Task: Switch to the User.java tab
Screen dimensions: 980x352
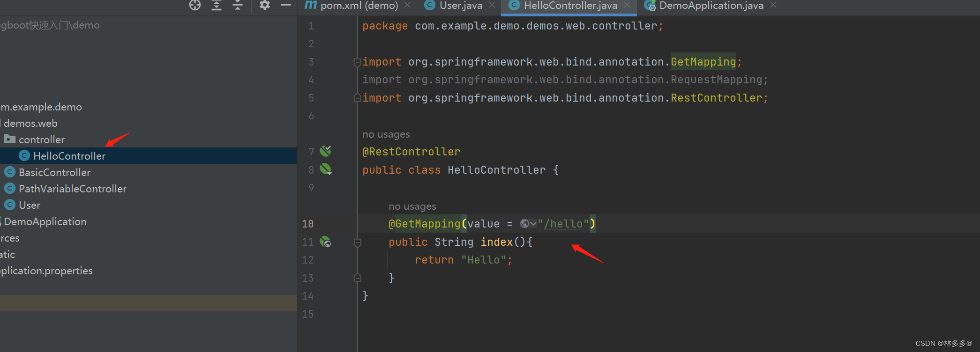Action: click(453, 6)
